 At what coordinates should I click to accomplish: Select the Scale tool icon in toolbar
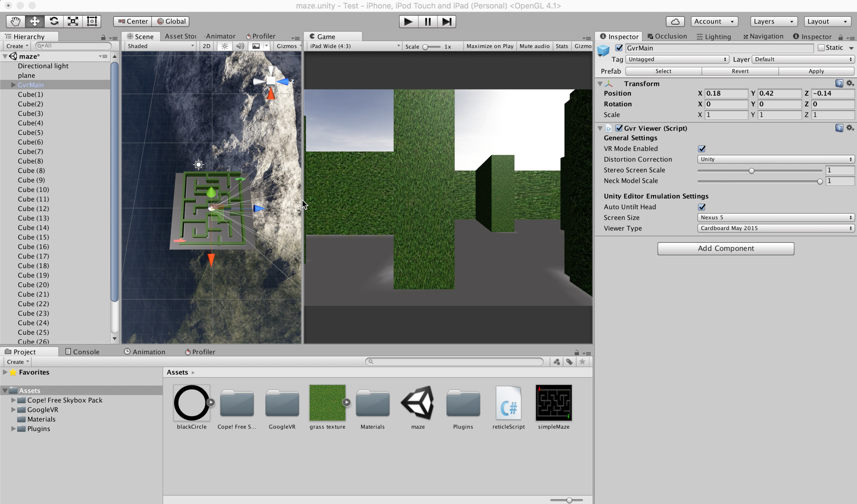(x=73, y=21)
